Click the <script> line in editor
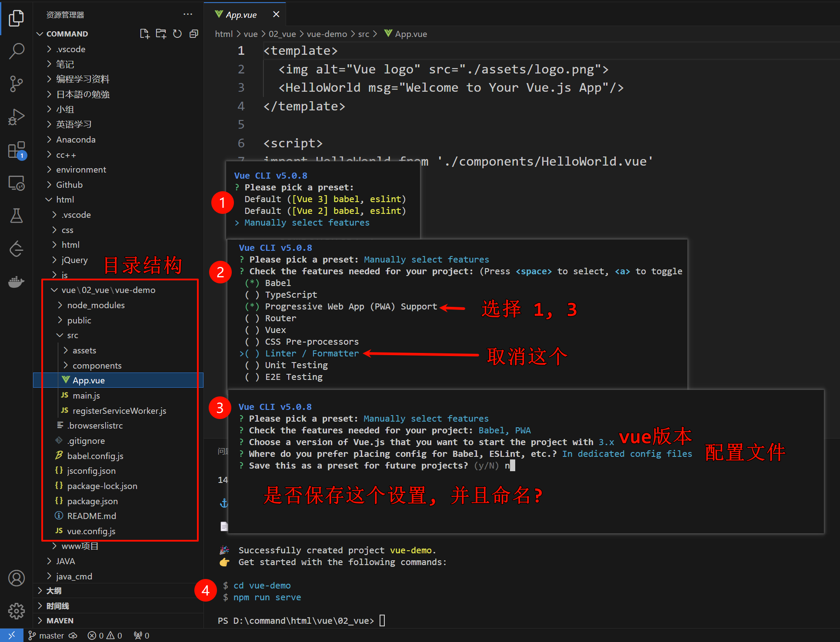The image size is (840, 642). [x=293, y=143]
